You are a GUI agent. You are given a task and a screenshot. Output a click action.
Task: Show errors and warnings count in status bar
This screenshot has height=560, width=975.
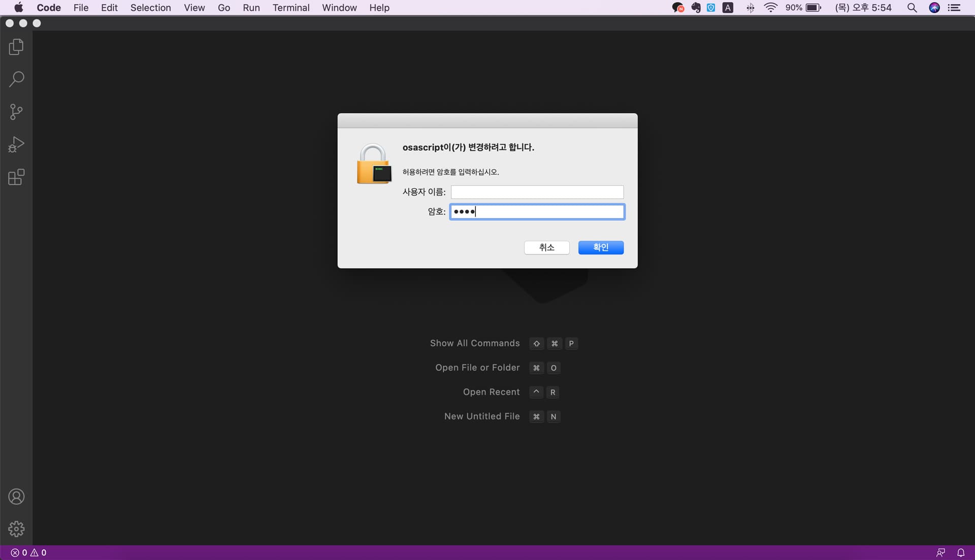click(x=29, y=552)
